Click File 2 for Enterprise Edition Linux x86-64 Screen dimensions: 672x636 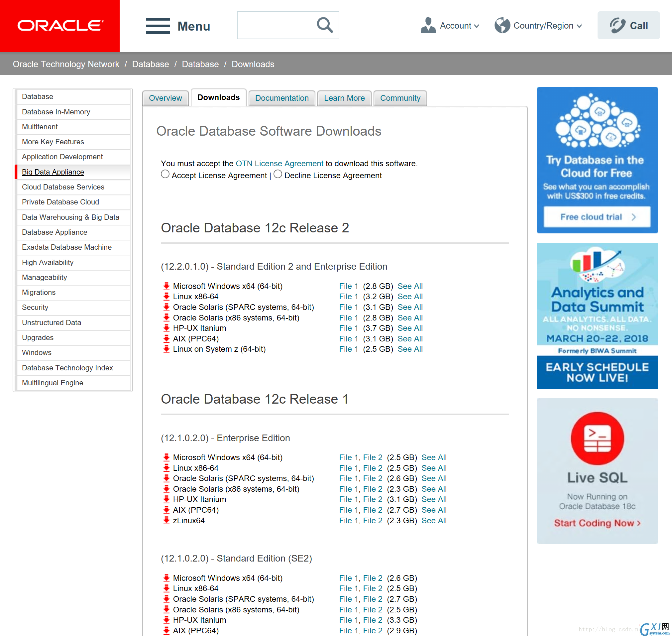tap(373, 468)
